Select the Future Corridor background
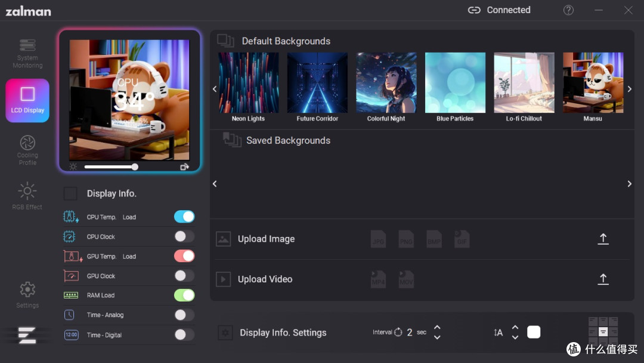 [317, 82]
